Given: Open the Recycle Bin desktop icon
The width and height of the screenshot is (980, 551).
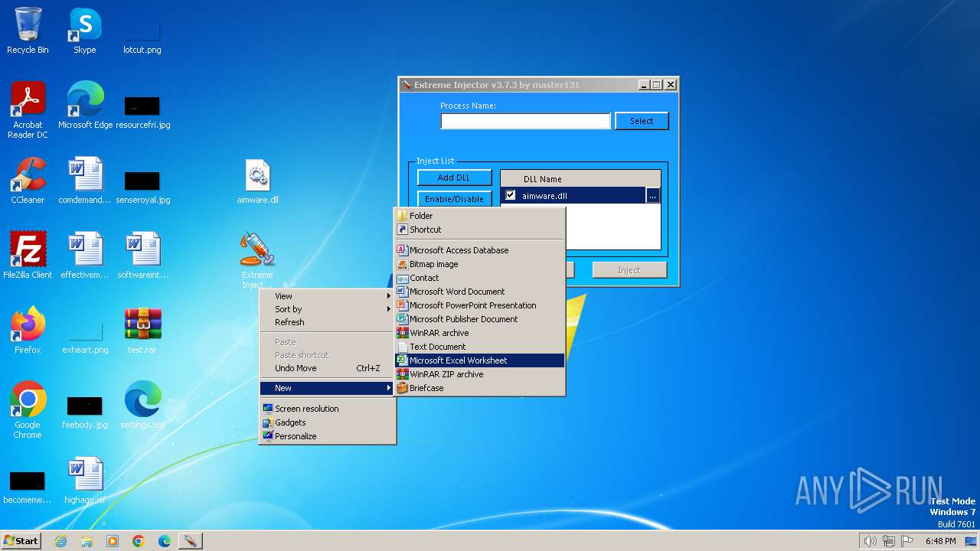Looking at the screenshot, I should [x=28, y=31].
